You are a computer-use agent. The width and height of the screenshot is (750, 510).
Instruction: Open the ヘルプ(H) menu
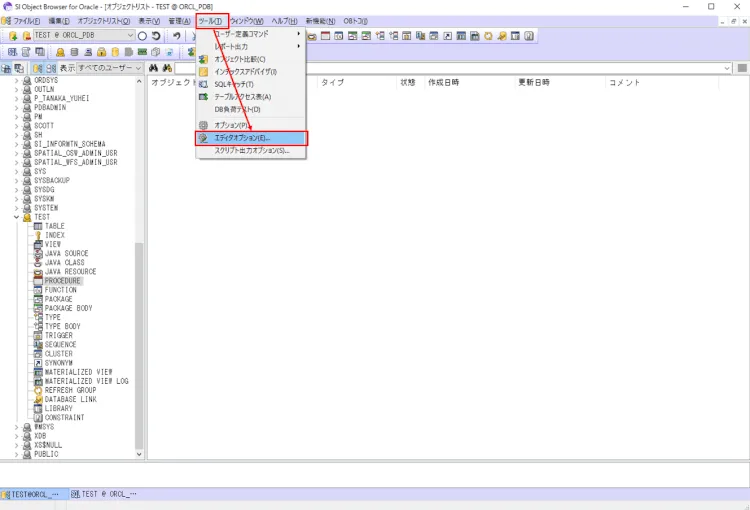click(x=284, y=21)
